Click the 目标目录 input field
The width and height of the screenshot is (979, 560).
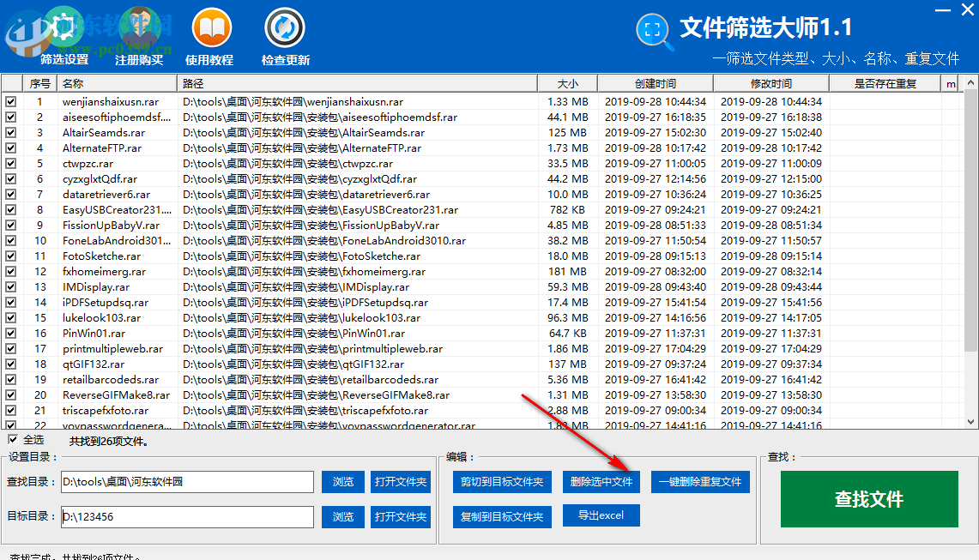(x=187, y=516)
